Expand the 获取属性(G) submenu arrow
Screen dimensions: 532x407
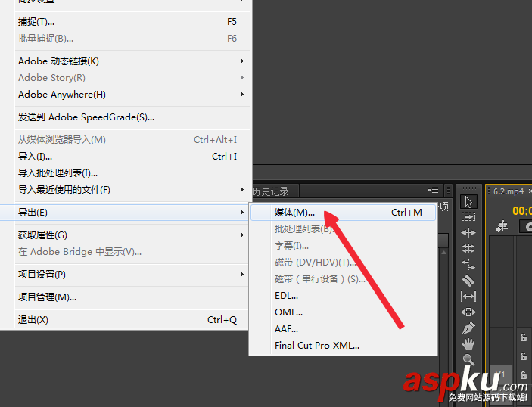click(x=242, y=235)
